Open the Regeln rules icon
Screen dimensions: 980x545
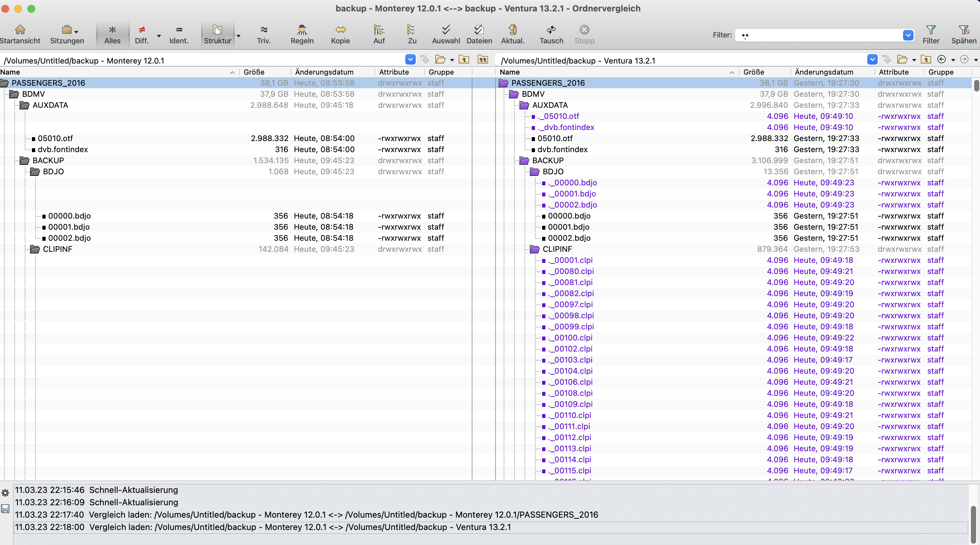coord(302,30)
